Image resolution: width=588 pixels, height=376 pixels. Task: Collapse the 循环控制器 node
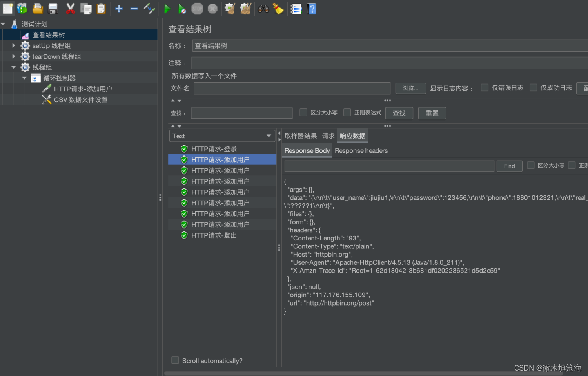[x=24, y=78]
